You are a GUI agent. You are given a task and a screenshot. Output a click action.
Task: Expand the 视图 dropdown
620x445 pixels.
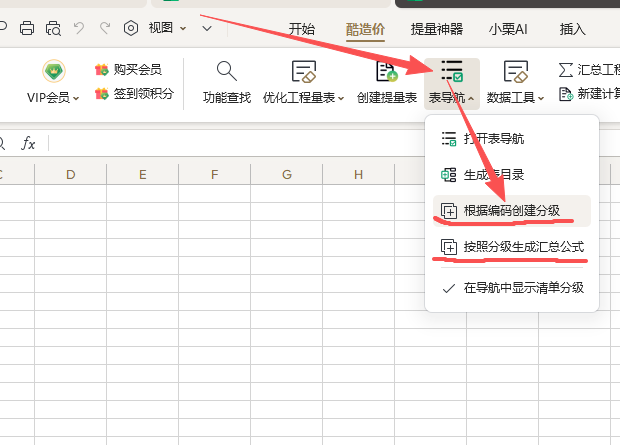[166, 29]
